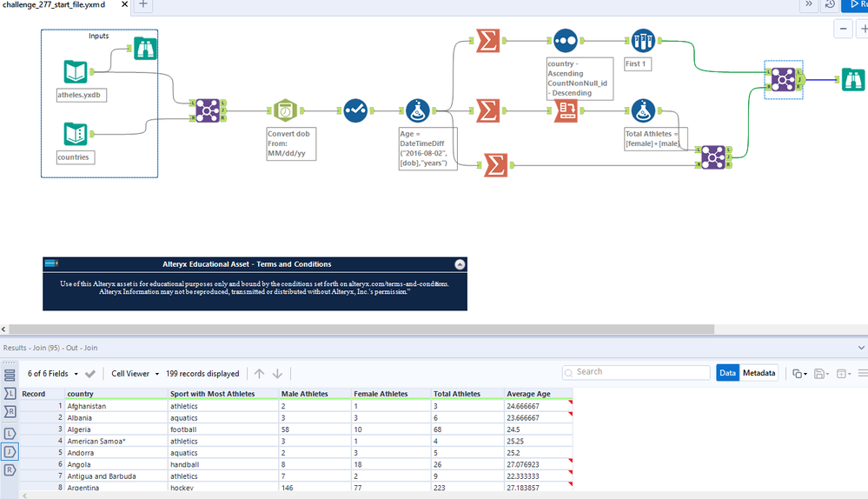Image resolution: width=868 pixels, height=499 pixels.
Task: Switch to the Metadata view
Action: [759, 373]
